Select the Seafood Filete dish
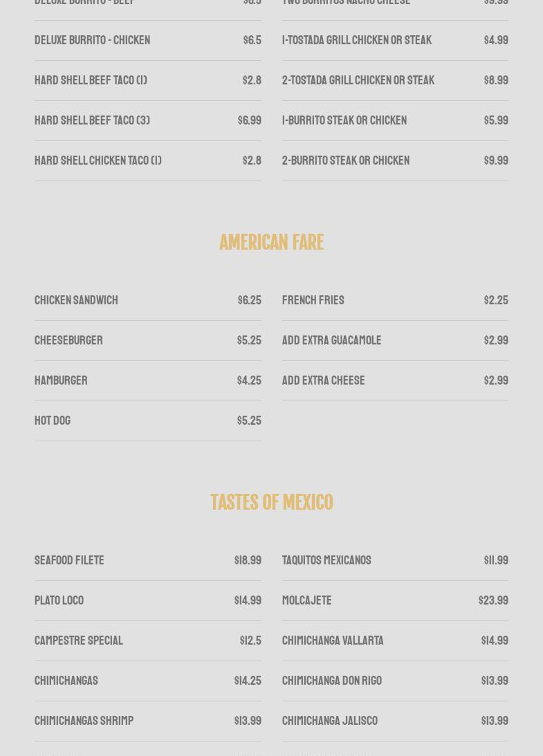543x756 pixels. (x=69, y=560)
